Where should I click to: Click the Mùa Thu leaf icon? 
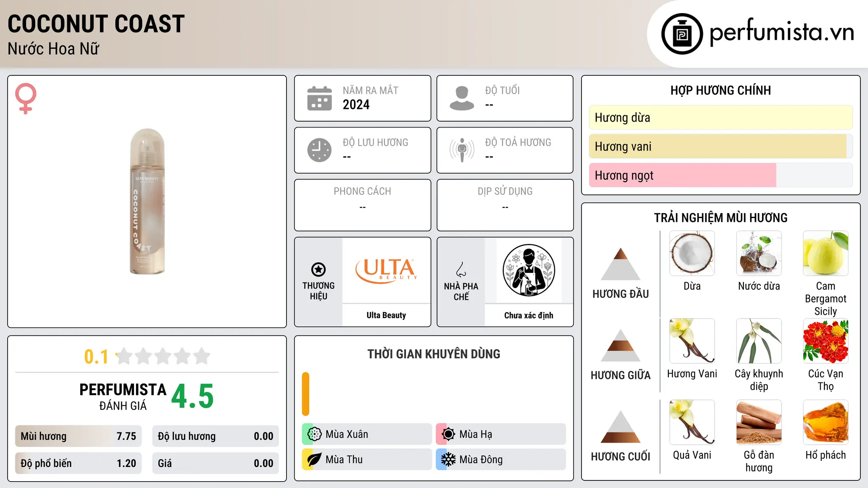(314, 460)
